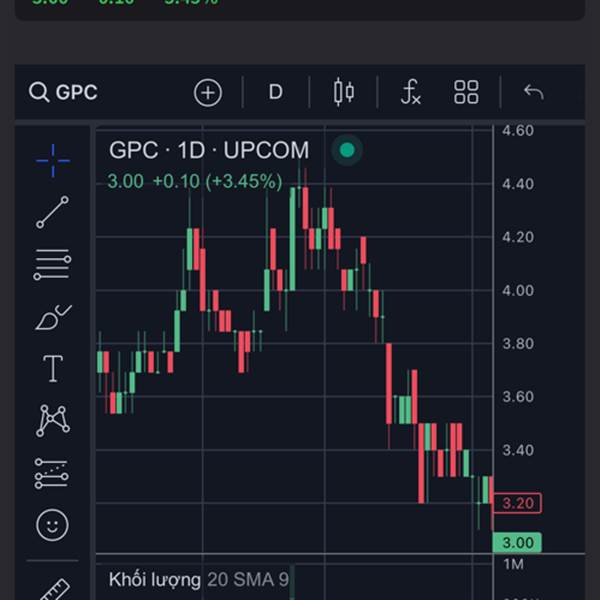
Task: Open the fx indicators menu
Action: [x=411, y=92]
